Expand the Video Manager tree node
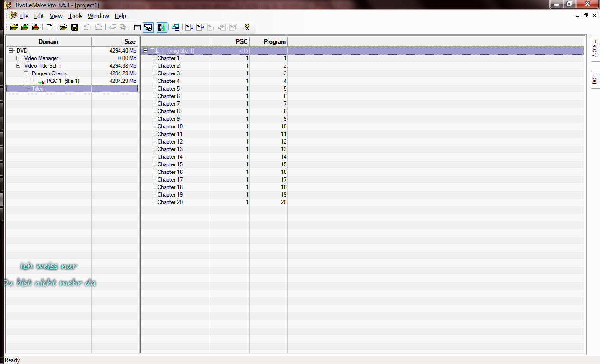Viewport: 600px width, 364px height. (18, 58)
